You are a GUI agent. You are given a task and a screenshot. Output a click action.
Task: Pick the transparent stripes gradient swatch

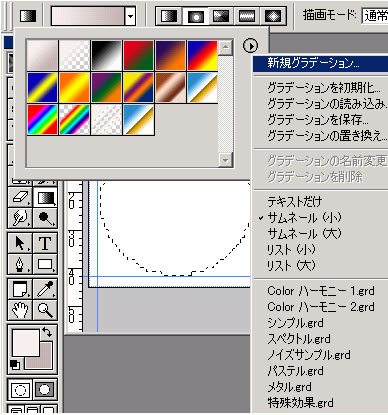click(x=106, y=119)
